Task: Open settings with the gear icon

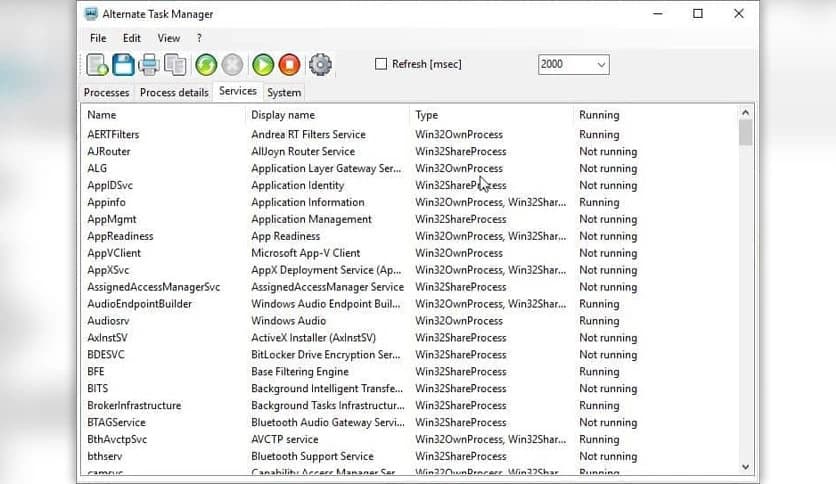Action: [320, 64]
